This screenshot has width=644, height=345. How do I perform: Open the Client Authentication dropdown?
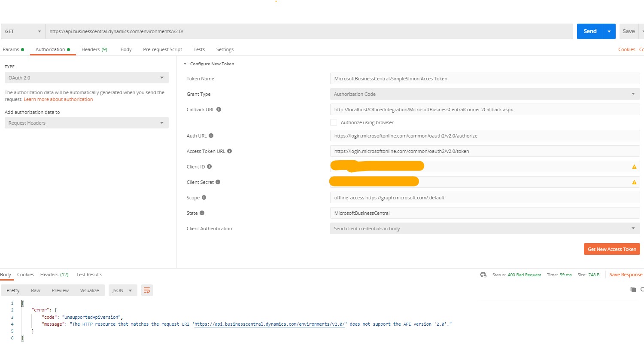tap(485, 229)
